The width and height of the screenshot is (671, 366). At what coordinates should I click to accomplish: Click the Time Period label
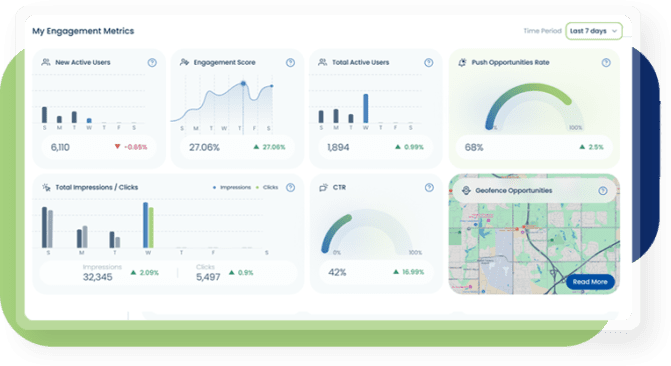[x=542, y=31]
